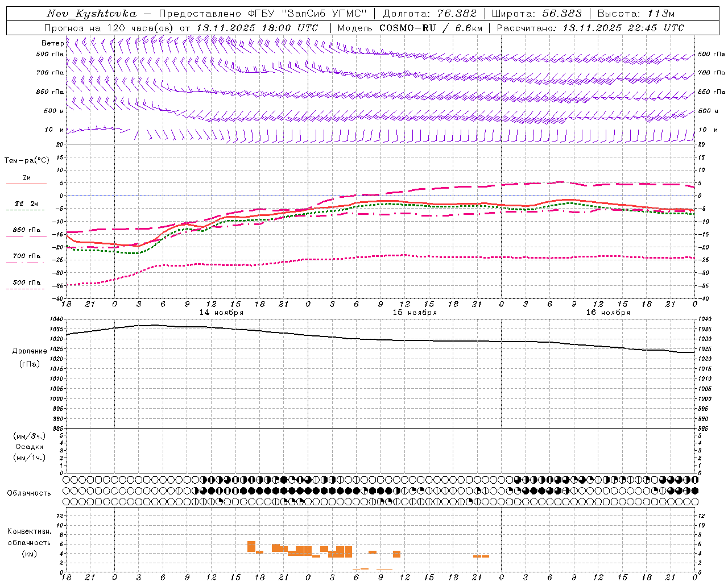Click the right-side '850 гПа' wind label
This screenshot has width=728, height=582.
(x=712, y=92)
